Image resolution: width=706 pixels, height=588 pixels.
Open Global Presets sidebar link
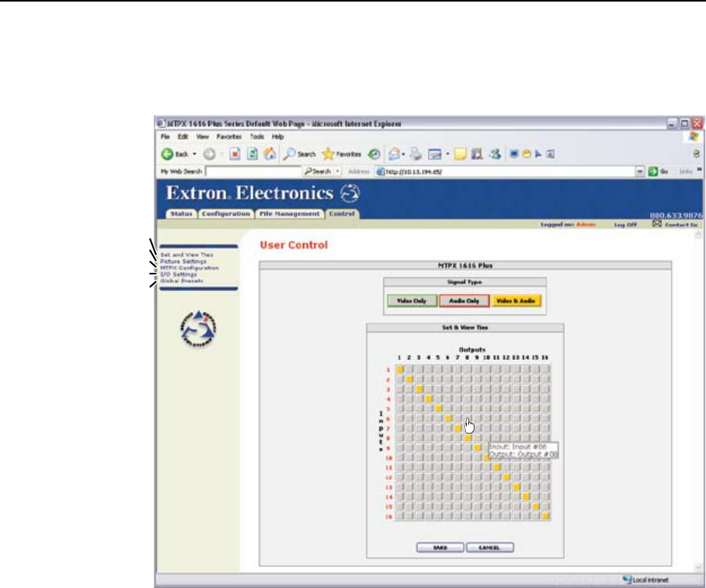point(182,281)
